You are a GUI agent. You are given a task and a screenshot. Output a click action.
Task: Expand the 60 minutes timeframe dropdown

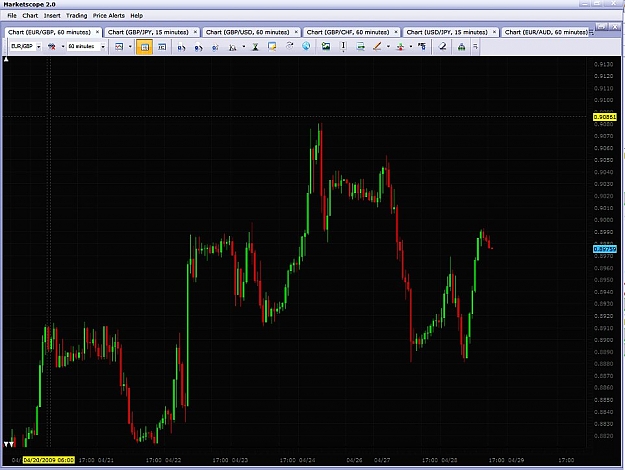pyautogui.click(x=103, y=47)
